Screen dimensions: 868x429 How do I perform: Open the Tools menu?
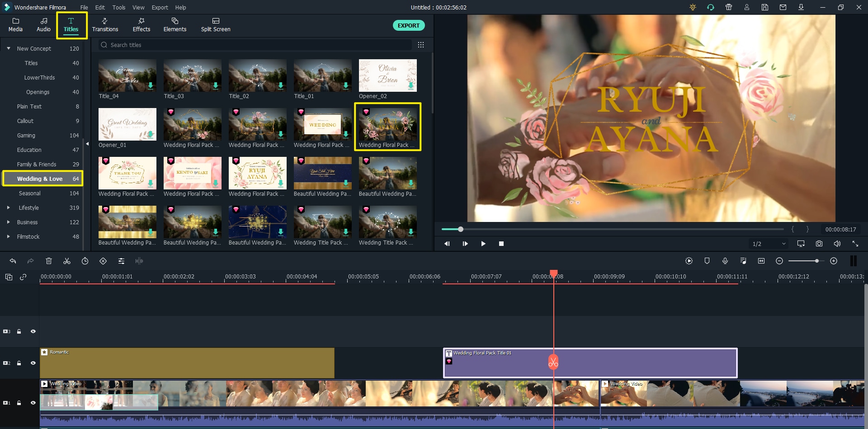tap(119, 7)
